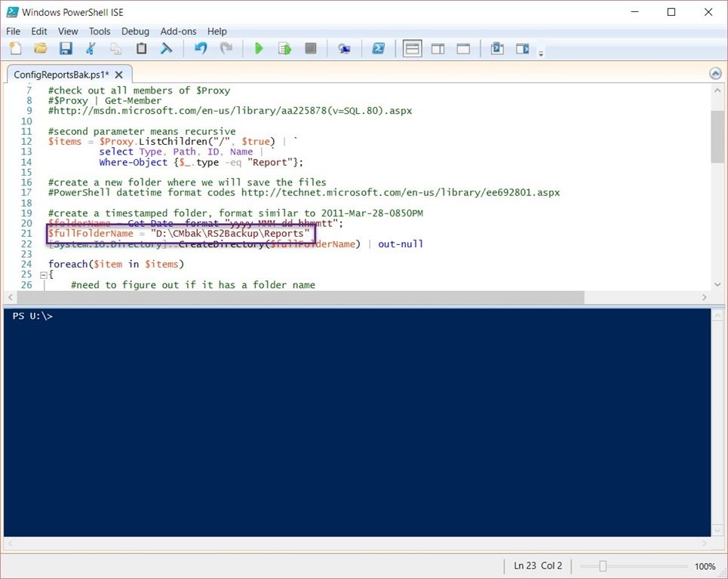Viewport: 728px width, 579px height.
Task: Collapse the script pane with the round chevron
Action: coord(715,73)
